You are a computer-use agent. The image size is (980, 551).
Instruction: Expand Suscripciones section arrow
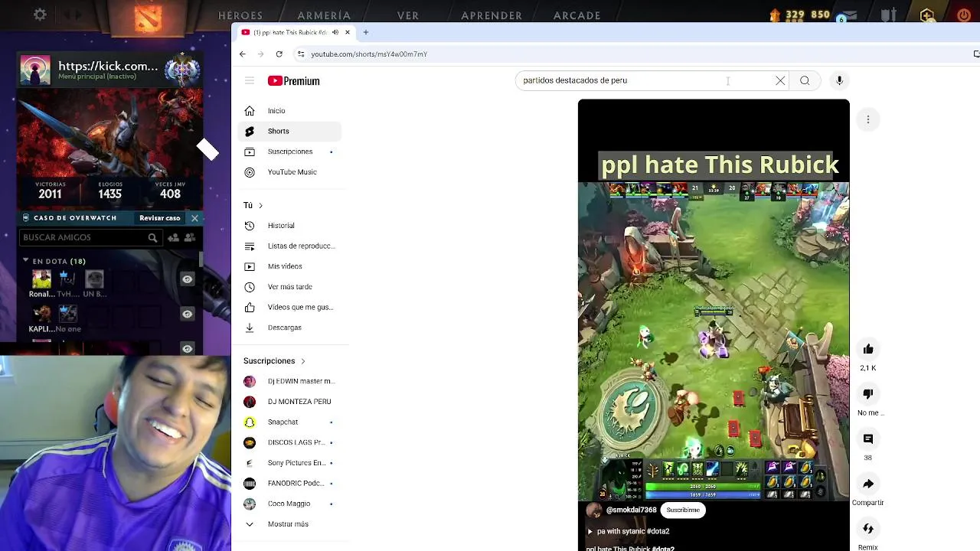coord(302,360)
